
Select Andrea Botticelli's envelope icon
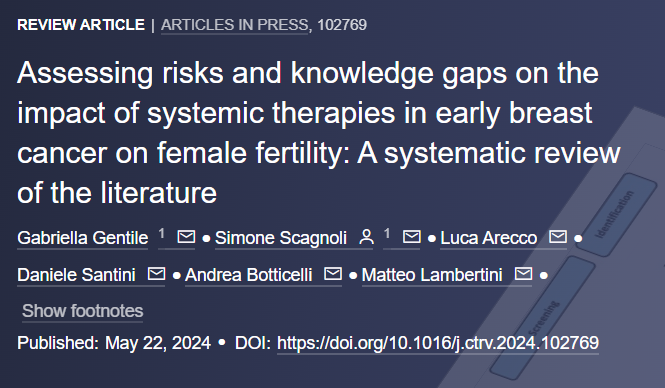pos(333,274)
